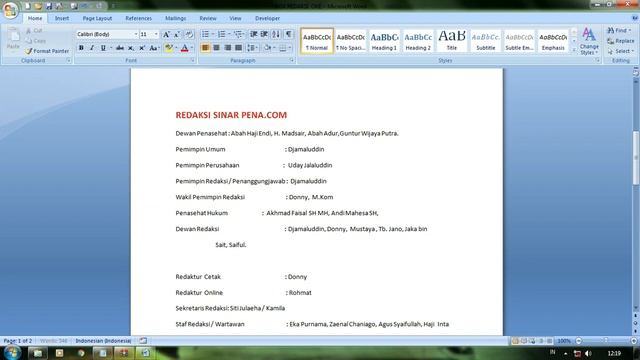640x360 pixels.
Task: Click the volume speaker icon in system tray
Action: 588,353
